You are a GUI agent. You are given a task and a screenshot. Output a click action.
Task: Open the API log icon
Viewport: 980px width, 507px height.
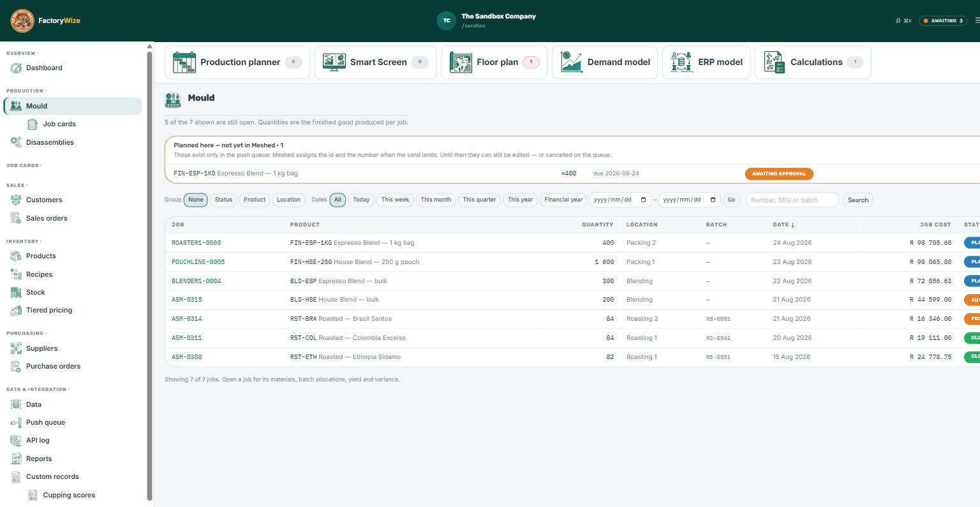[x=16, y=440]
